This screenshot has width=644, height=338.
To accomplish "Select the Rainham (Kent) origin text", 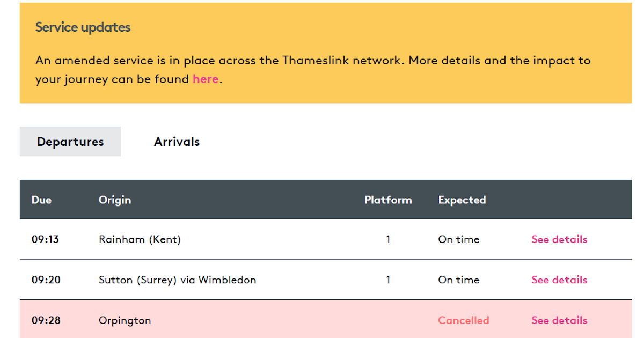I will (x=140, y=239).
